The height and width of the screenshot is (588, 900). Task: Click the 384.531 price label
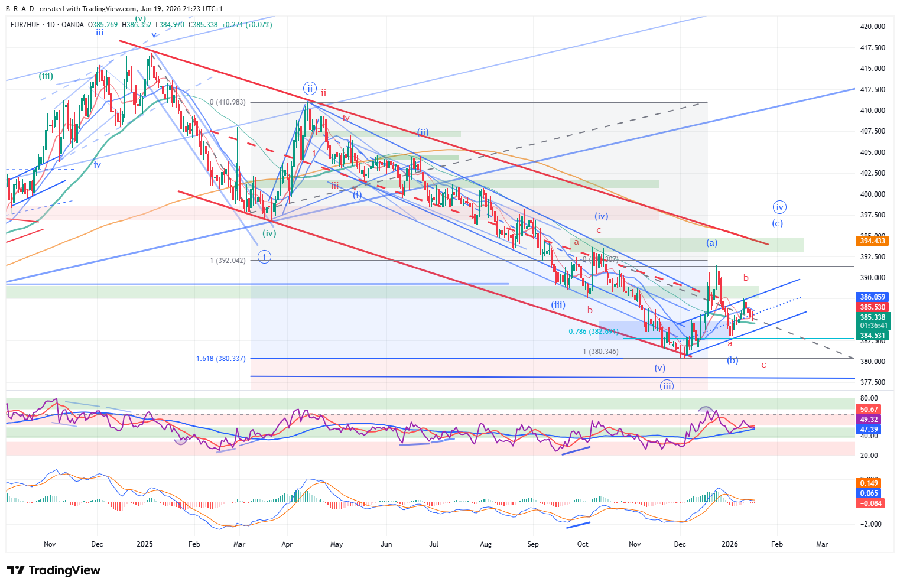[872, 336]
